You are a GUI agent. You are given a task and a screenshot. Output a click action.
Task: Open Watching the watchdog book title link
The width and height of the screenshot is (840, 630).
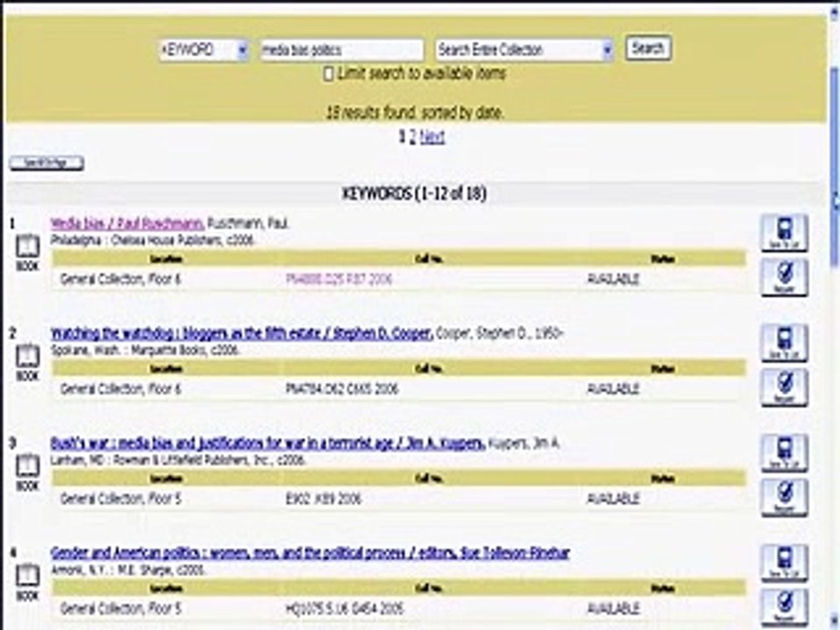pyautogui.click(x=241, y=333)
